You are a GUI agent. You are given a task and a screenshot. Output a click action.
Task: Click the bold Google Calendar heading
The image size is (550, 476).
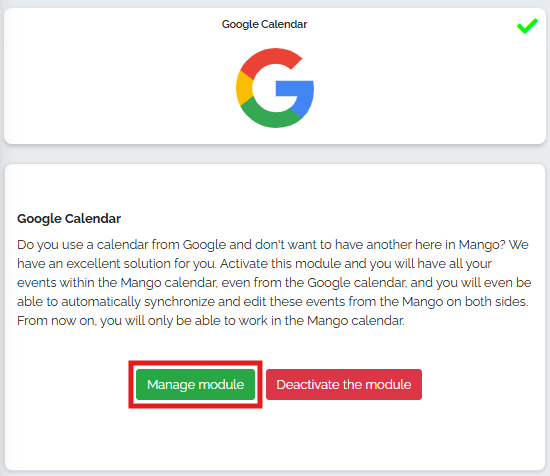click(69, 219)
